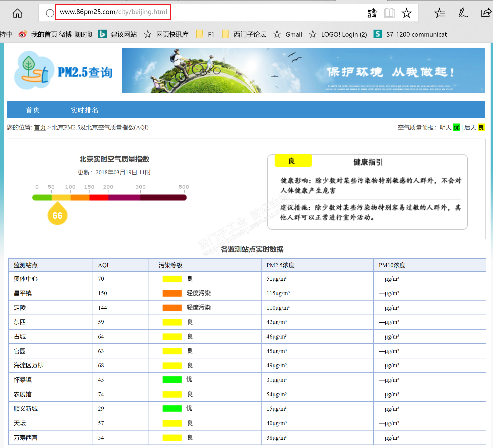Image resolution: width=493 pixels, height=448 pixels.
Task: Open the 首页 navigation tab
Action: click(33, 110)
